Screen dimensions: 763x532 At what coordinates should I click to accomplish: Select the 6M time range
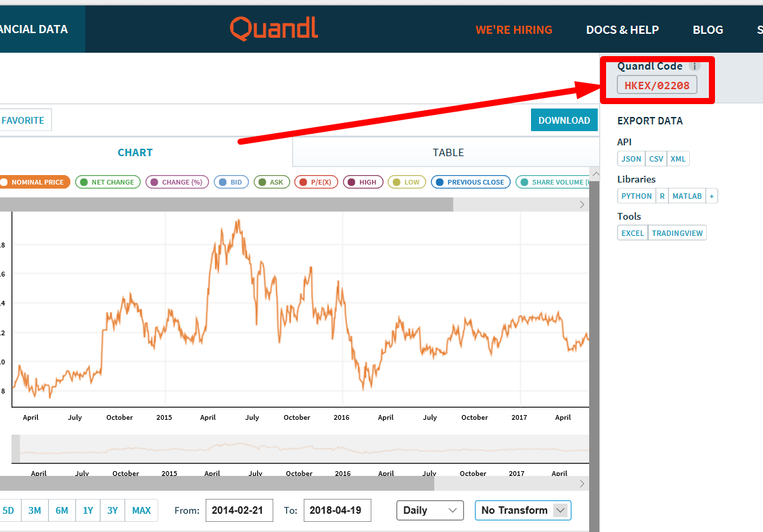pos(62,510)
